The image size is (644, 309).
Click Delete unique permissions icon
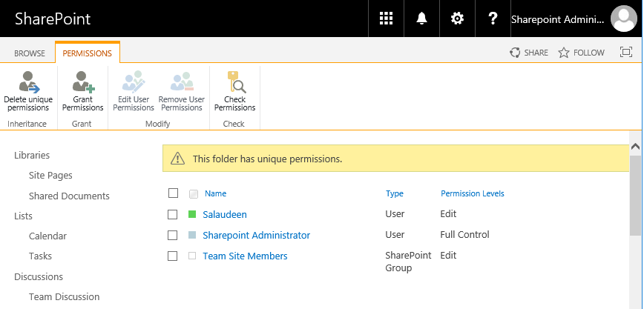point(29,82)
